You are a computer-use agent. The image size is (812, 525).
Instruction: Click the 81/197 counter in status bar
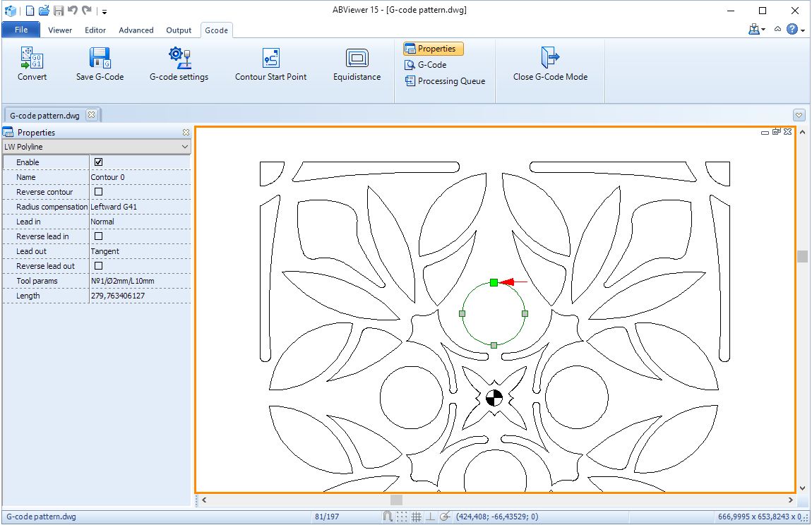[x=327, y=517]
